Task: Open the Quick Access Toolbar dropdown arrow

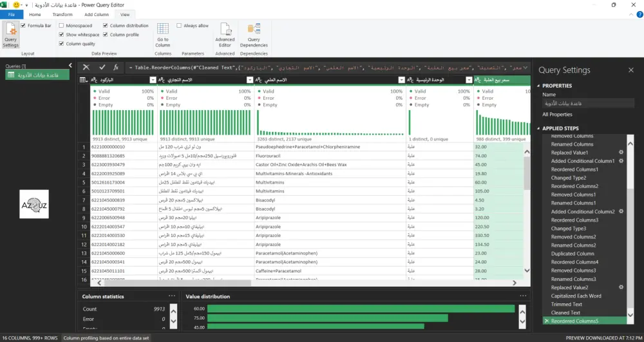Action: coord(26,5)
